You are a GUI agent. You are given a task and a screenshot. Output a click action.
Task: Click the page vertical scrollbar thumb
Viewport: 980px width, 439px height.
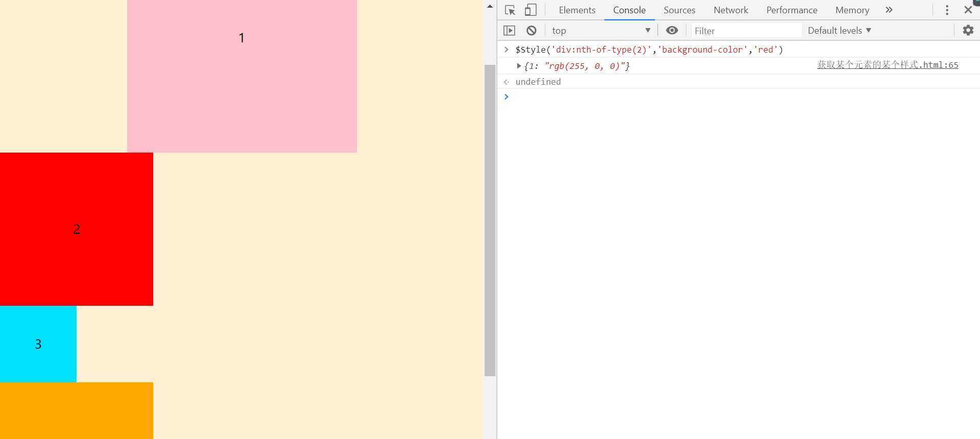[x=490, y=220]
